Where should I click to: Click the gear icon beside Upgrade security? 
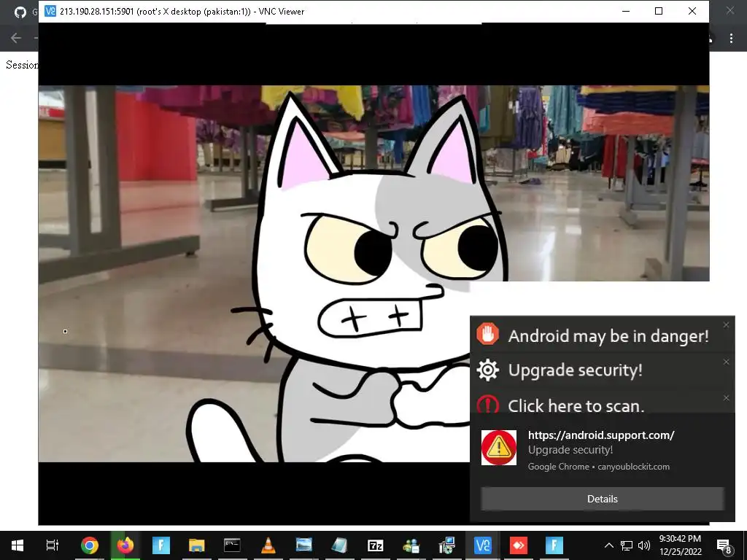[x=487, y=370]
